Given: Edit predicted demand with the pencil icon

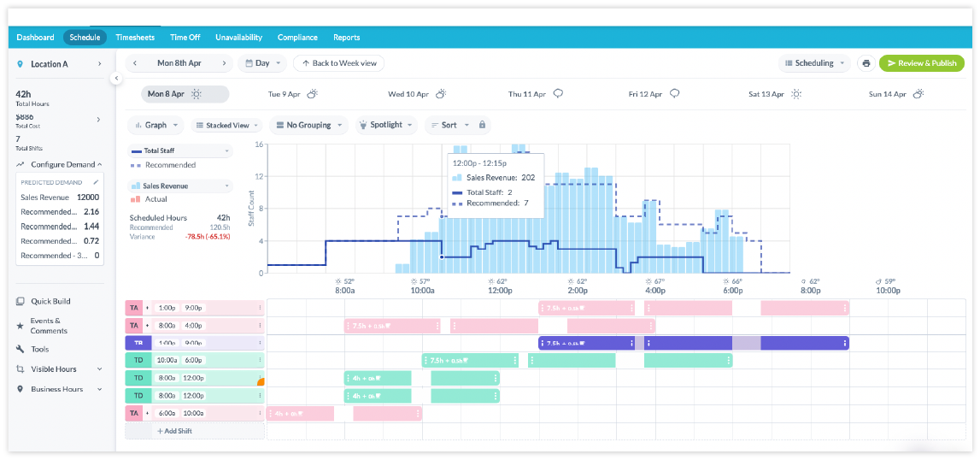Looking at the screenshot, I should [x=97, y=182].
